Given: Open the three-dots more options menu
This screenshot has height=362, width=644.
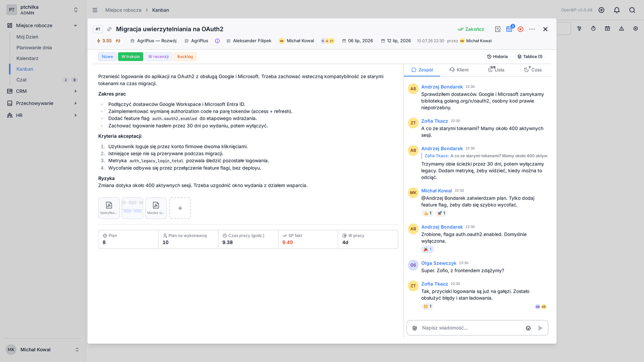Looking at the screenshot, I should point(532,29).
